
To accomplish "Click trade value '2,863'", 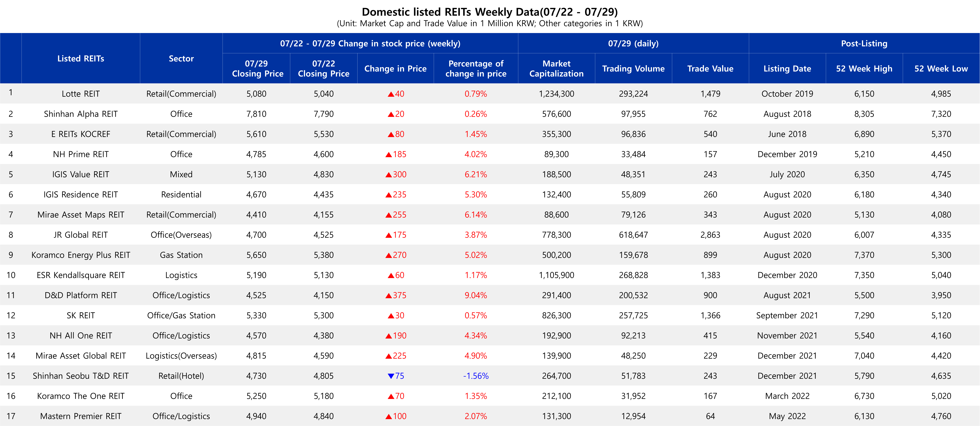I will [x=710, y=235].
